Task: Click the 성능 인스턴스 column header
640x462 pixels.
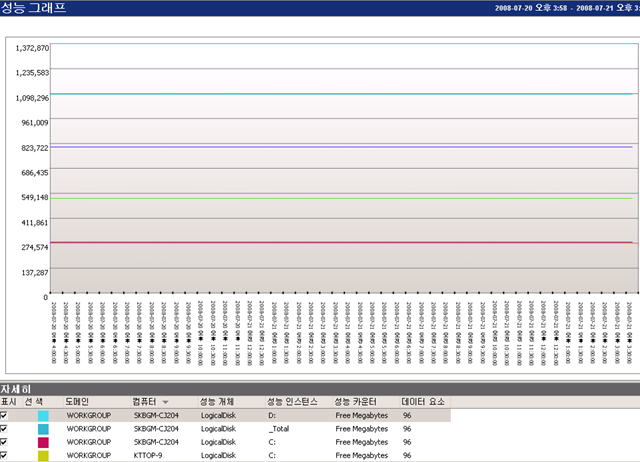Action: pyautogui.click(x=292, y=402)
